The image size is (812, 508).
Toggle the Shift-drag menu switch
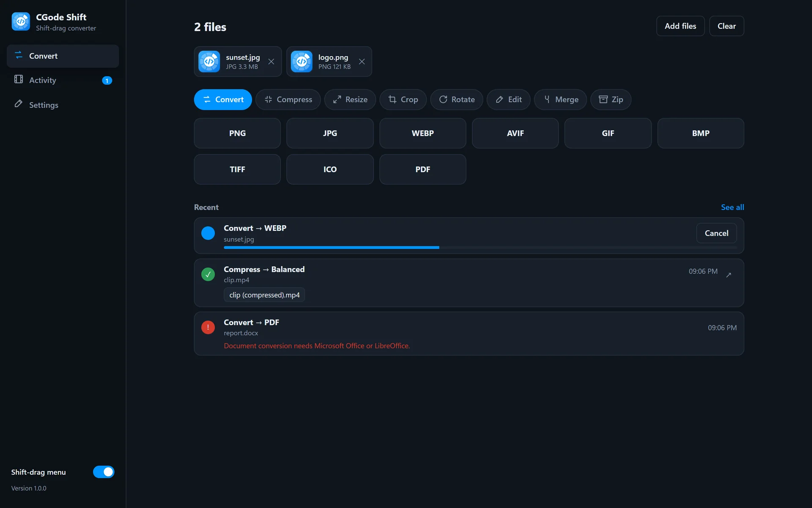104,472
